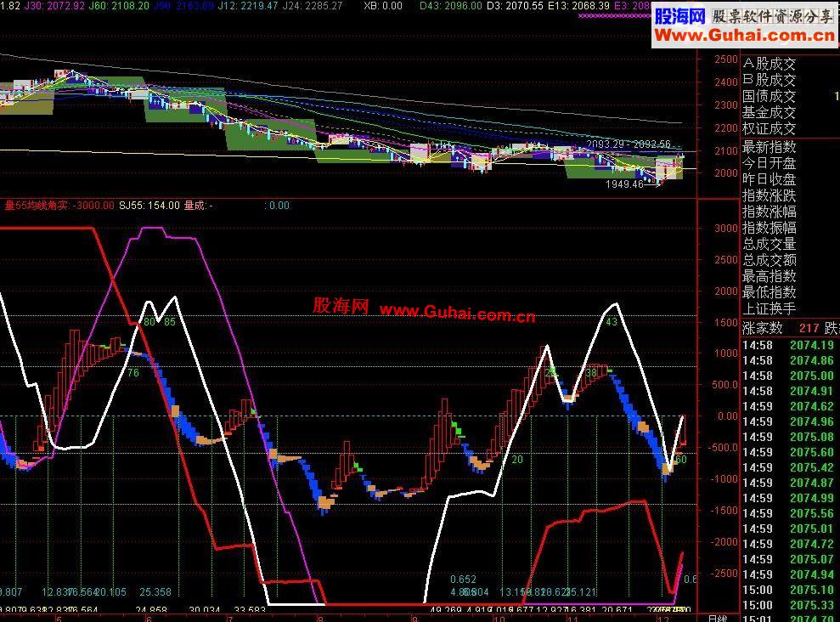Click the 2200 price axis label
This screenshot has width=840, height=622.
click(726, 128)
